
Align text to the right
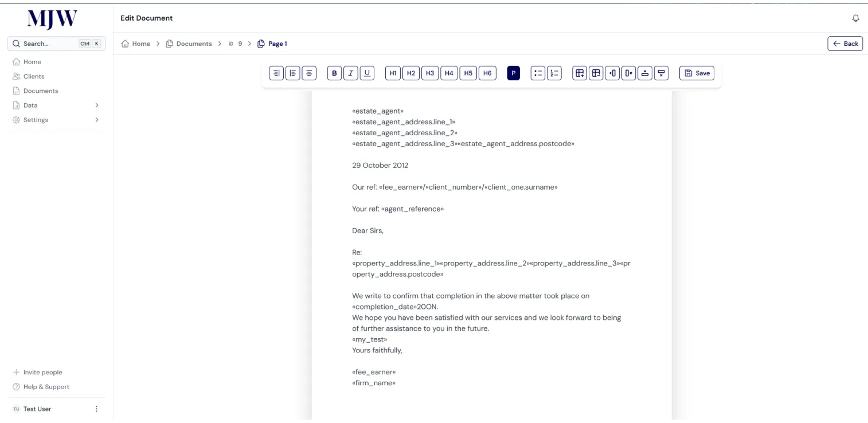click(276, 73)
